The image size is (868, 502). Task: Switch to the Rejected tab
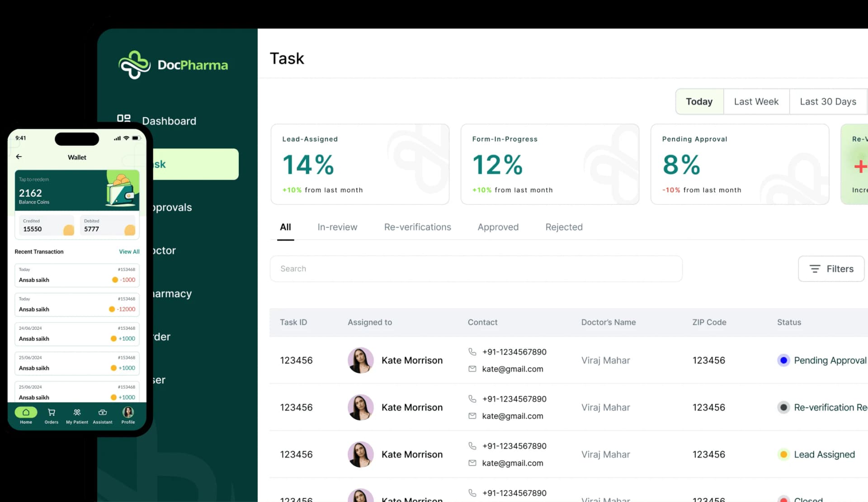coord(564,227)
